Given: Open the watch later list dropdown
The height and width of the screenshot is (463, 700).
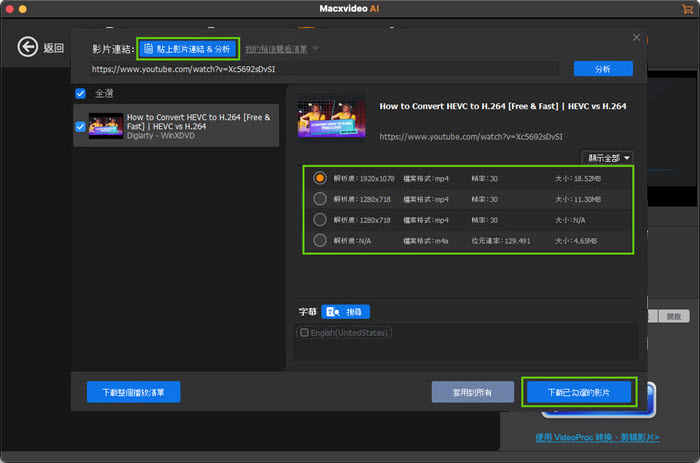Looking at the screenshot, I should pos(281,49).
